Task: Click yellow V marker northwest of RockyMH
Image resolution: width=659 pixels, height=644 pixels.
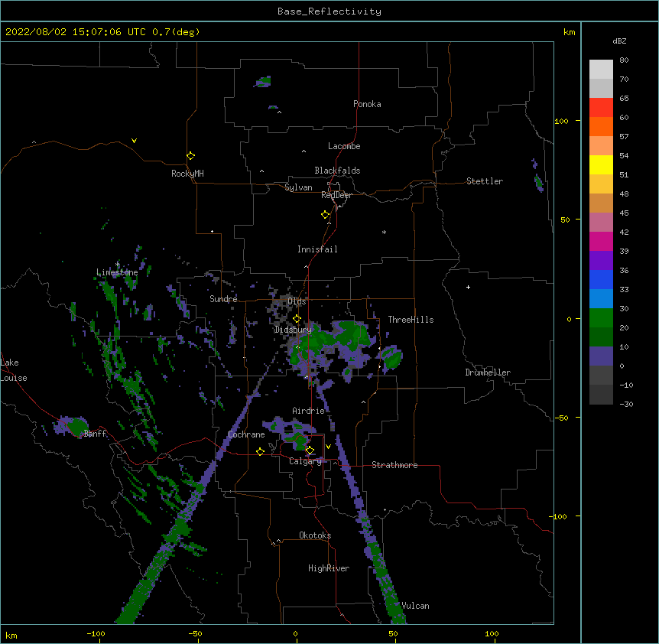Action: point(134,141)
